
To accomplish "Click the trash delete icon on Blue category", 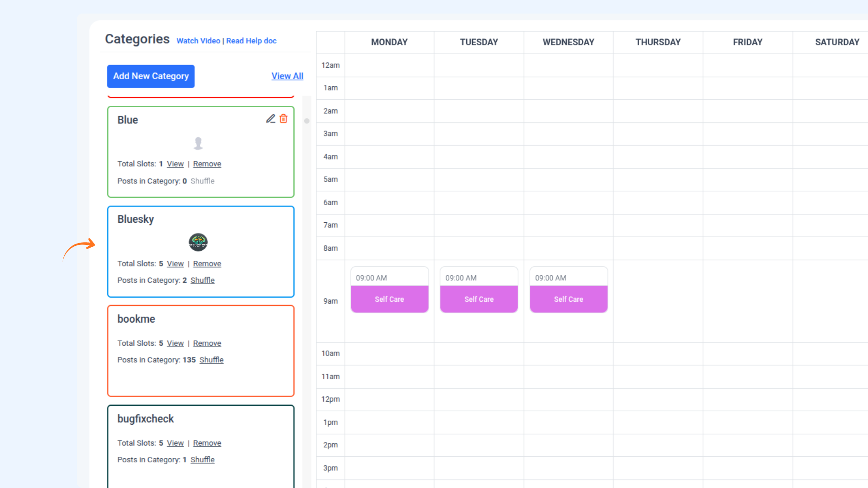I will (x=283, y=119).
